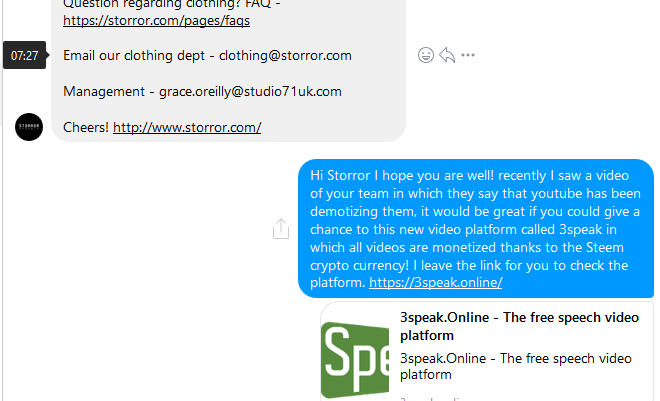Screen dimensions: 660x401
Task: Click the 07:27 timestamp tooltip
Action: (x=24, y=55)
